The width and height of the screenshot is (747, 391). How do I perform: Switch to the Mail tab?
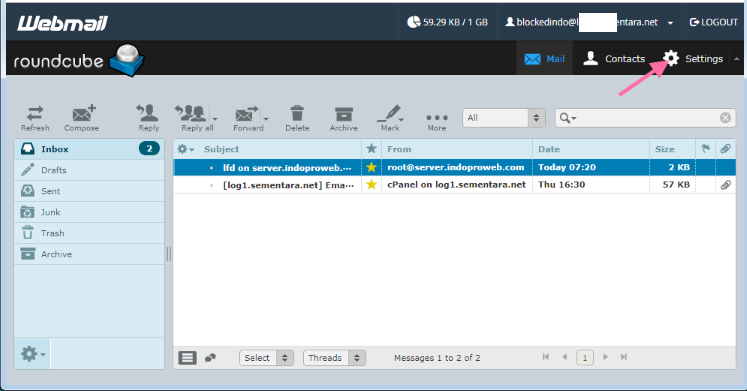[545, 59]
